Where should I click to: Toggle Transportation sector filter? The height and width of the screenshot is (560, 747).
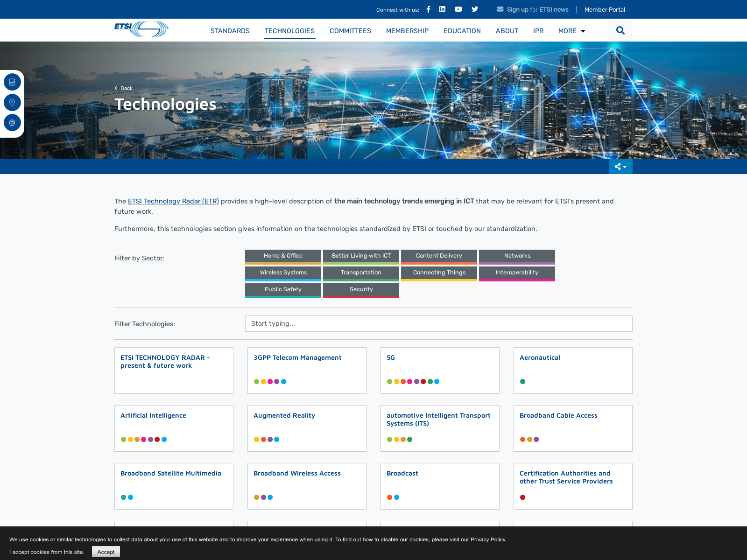click(361, 273)
